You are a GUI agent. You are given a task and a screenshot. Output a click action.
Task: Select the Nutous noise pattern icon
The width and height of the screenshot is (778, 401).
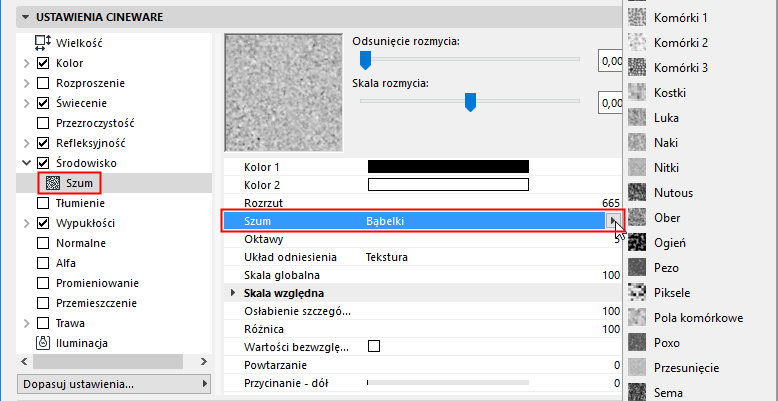(637, 193)
